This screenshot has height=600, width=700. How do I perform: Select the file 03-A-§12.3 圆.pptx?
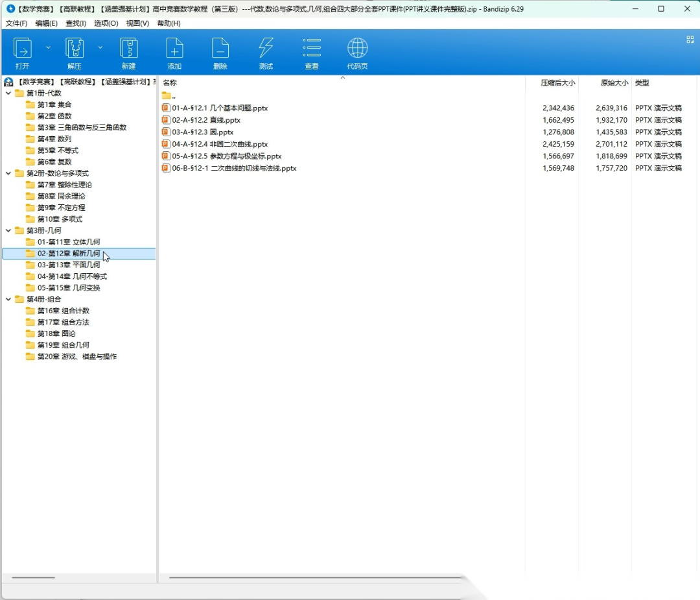[202, 132]
